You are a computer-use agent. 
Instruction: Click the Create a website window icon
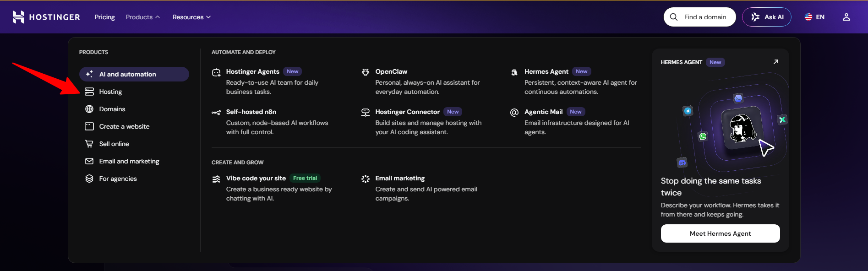pos(89,126)
